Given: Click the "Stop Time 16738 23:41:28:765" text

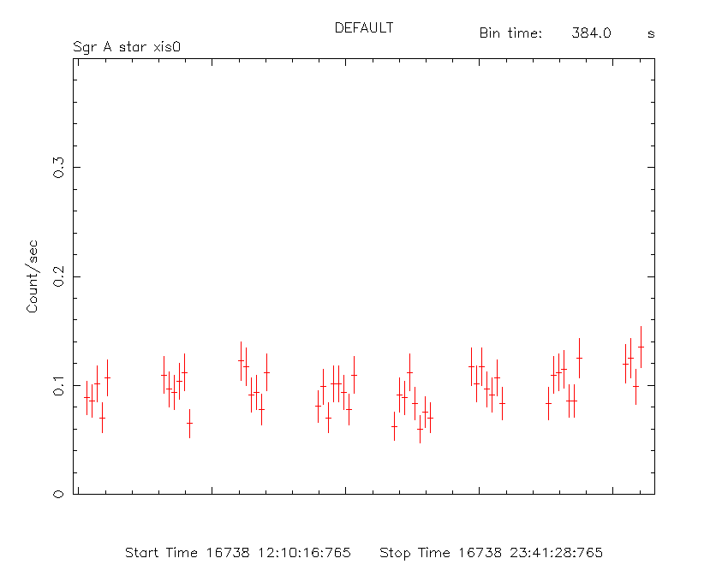Looking at the screenshot, I should (492, 553).
